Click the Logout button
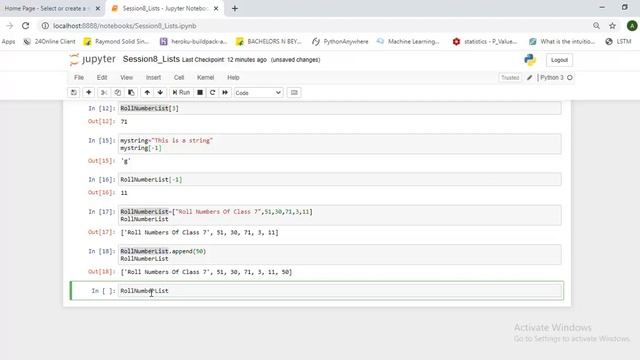Viewport: 640px width, 360px height. (559, 60)
